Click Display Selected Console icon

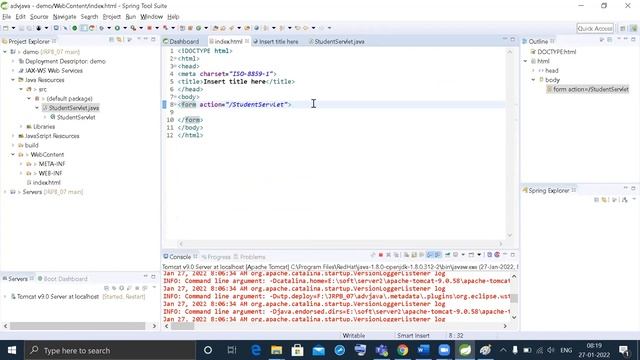(x=456, y=255)
